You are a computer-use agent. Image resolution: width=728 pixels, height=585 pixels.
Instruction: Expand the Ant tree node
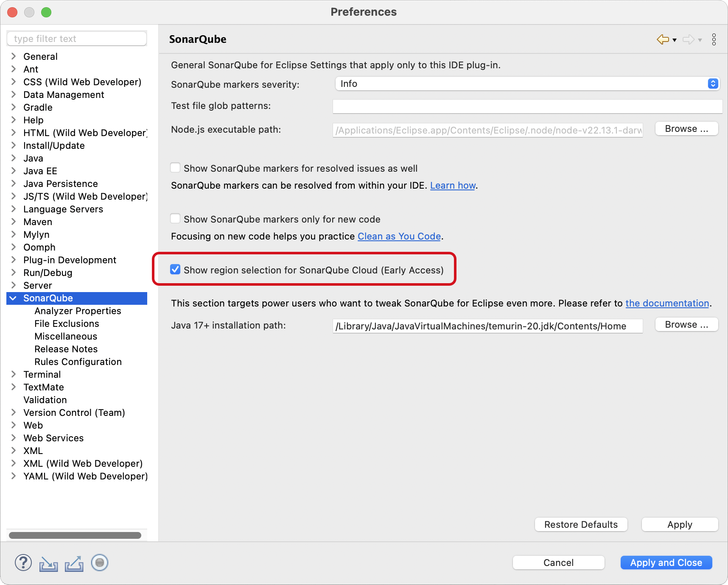[14, 69]
